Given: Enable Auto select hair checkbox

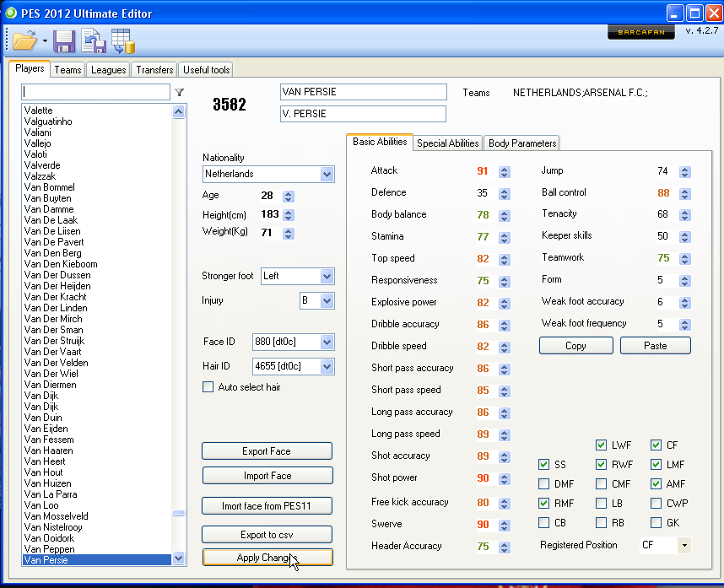Looking at the screenshot, I should (208, 386).
